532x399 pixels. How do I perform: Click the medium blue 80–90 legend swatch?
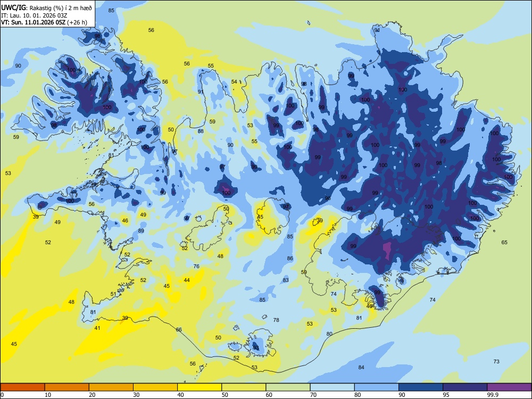[376, 387]
